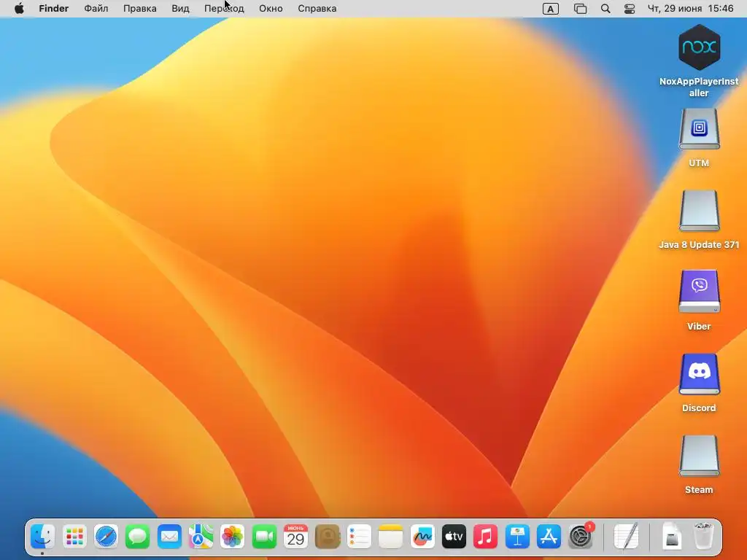Open Stage Manager menu bar icon
747x560 pixels.
[x=580, y=9]
